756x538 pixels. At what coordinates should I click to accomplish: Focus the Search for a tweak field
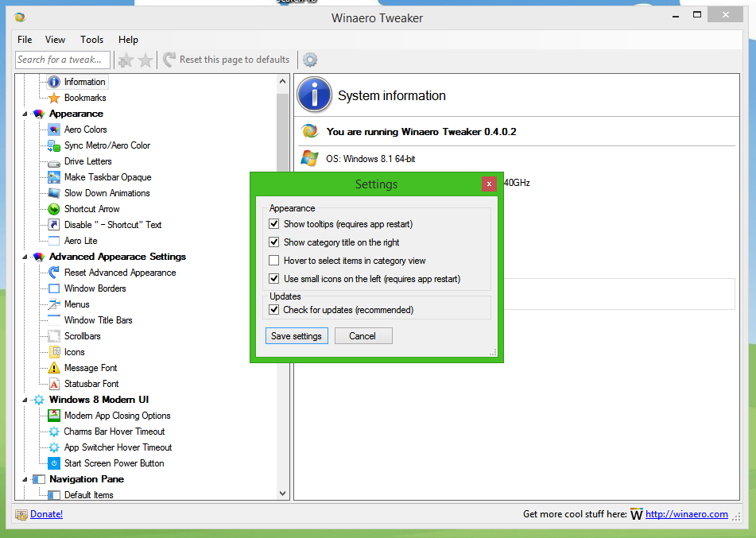pos(63,60)
